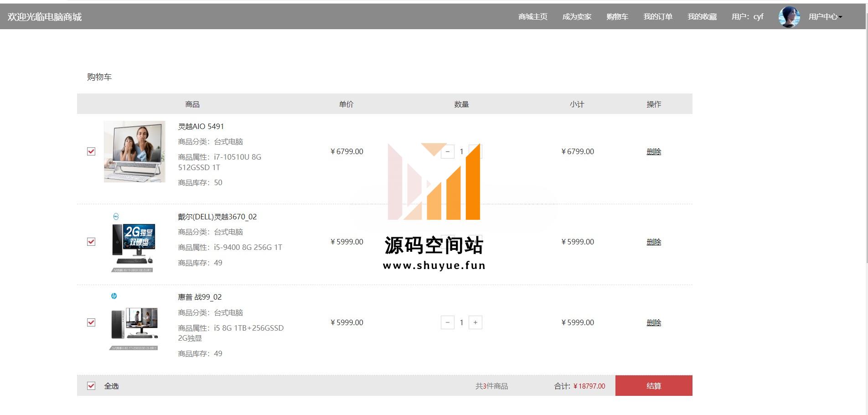Viewport: 868px width, 415px height.
Task: Click the ¥6799.00 unit price
Action: coord(347,151)
